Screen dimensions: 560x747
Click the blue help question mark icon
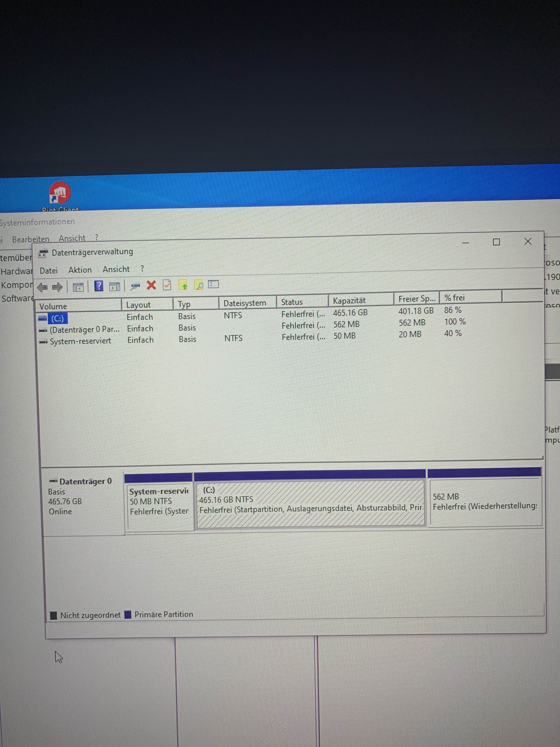(x=99, y=286)
